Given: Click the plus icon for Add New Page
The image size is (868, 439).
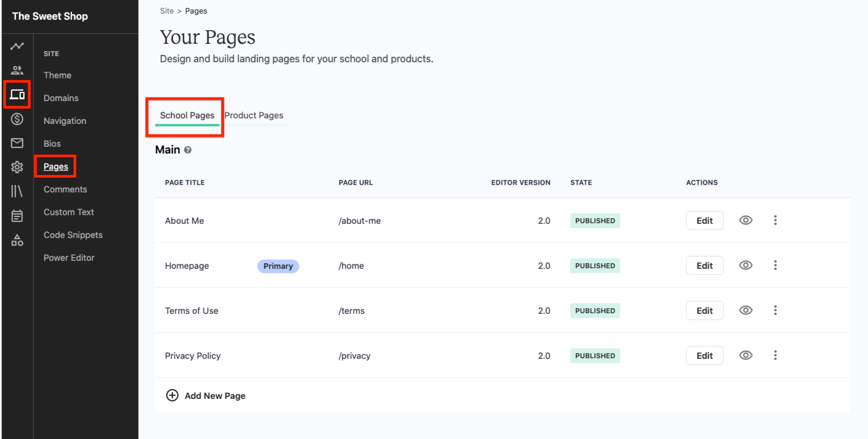Looking at the screenshot, I should pos(172,395).
